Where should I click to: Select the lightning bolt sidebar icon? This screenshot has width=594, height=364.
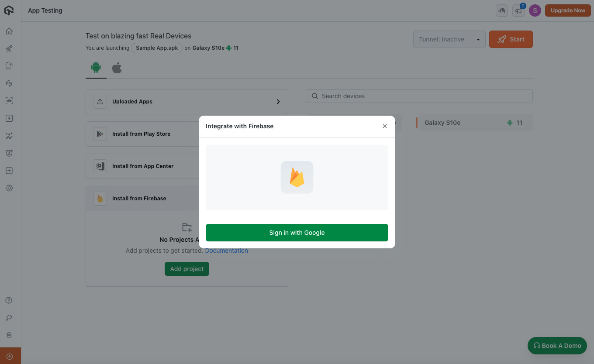(9, 118)
